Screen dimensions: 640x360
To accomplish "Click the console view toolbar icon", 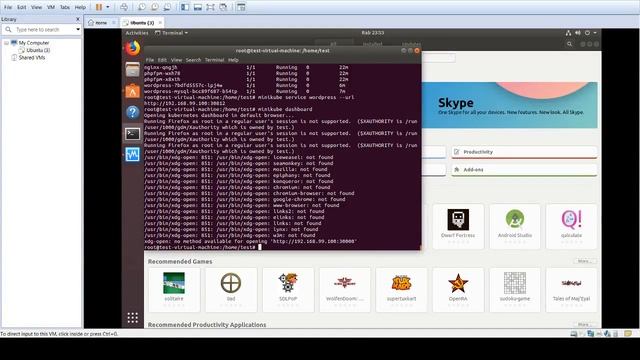I will [241, 7].
